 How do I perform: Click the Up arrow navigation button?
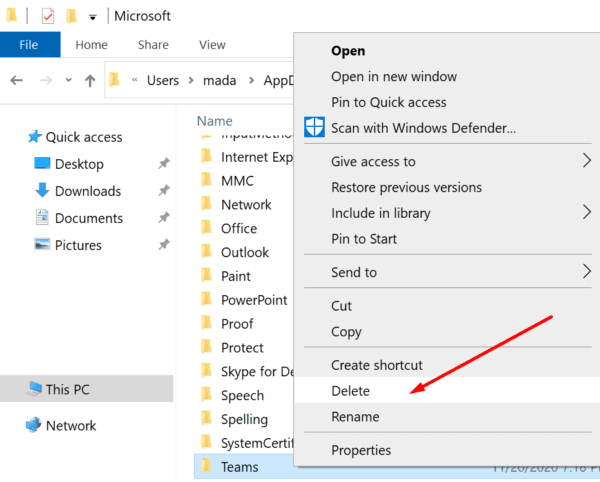90,81
